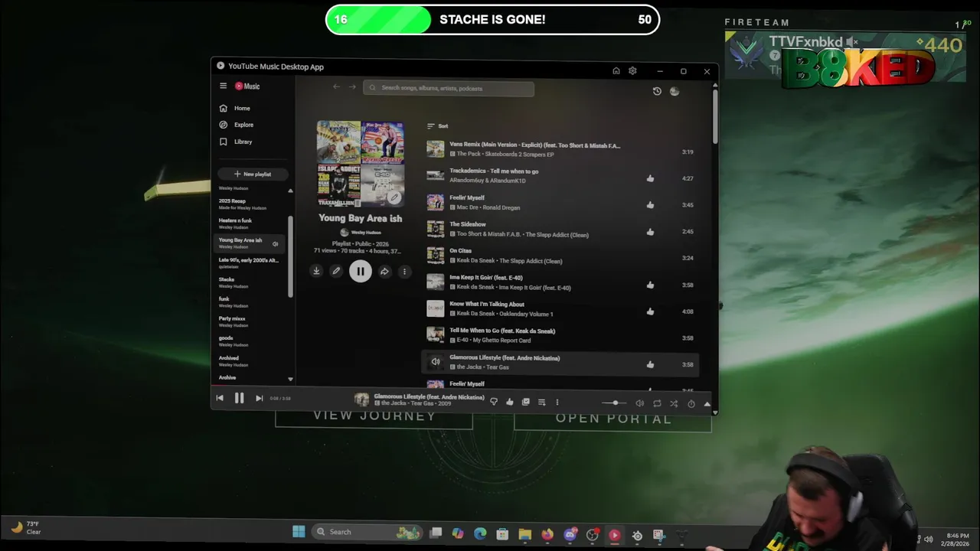Open the settings gear in the title bar
The width and height of the screenshot is (980, 551).
632,71
